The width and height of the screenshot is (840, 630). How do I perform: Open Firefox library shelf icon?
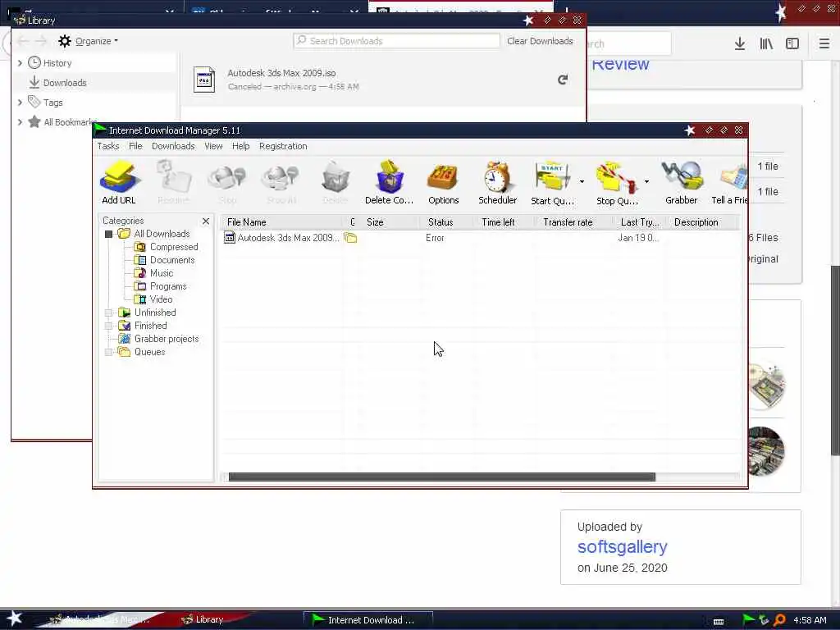[x=766, y=44]
